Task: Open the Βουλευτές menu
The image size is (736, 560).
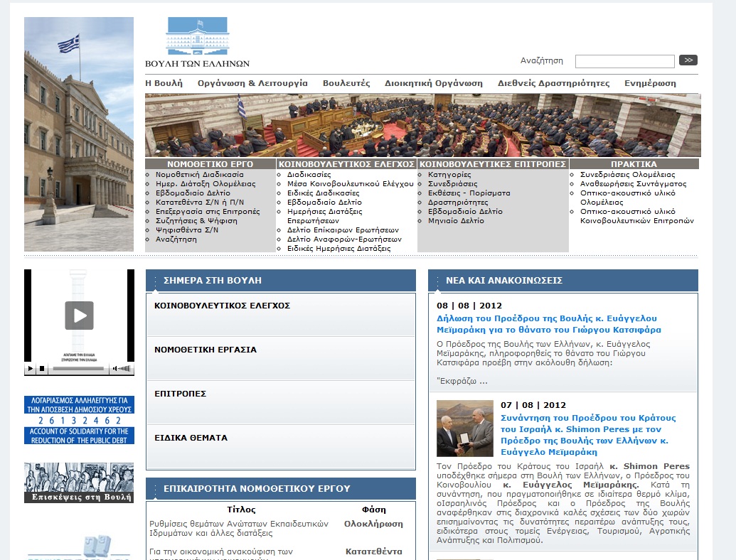Action: point(346,83)
